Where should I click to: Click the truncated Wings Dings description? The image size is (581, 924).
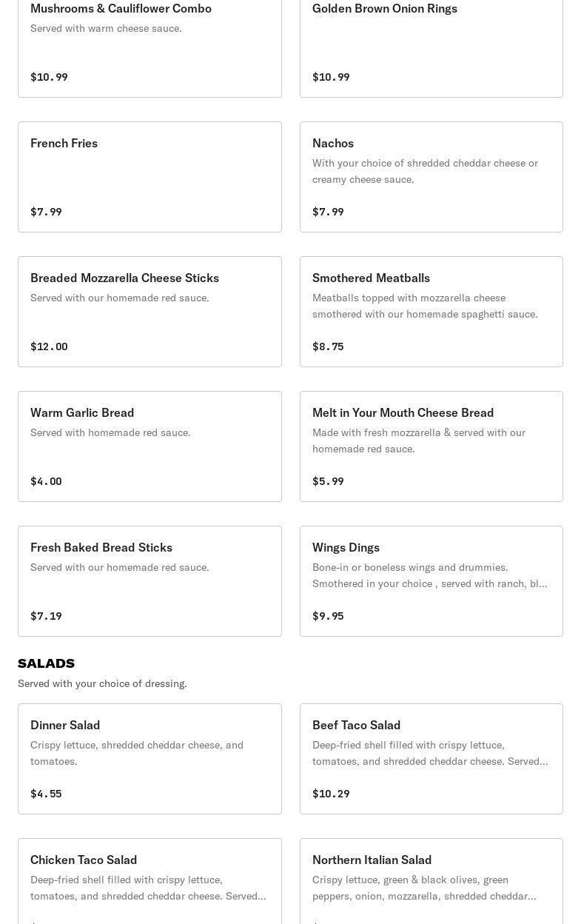pyautogui.click(x=429, y=575)
